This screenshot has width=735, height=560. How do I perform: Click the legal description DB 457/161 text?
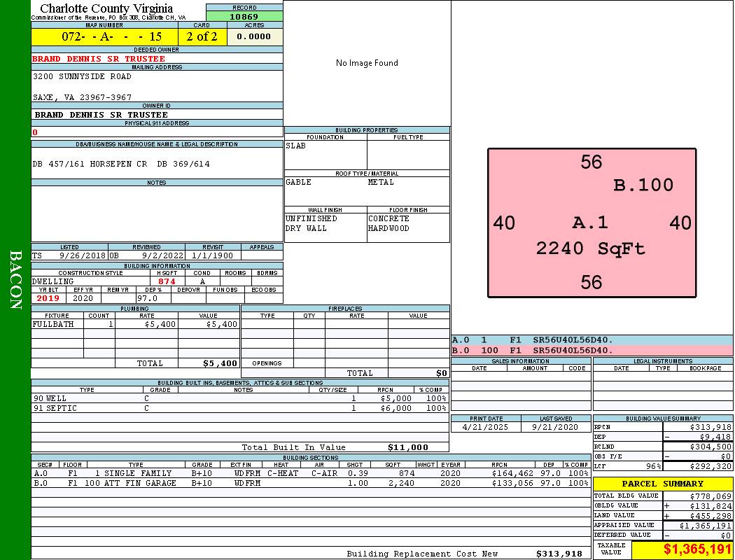[x=121, y=164]
